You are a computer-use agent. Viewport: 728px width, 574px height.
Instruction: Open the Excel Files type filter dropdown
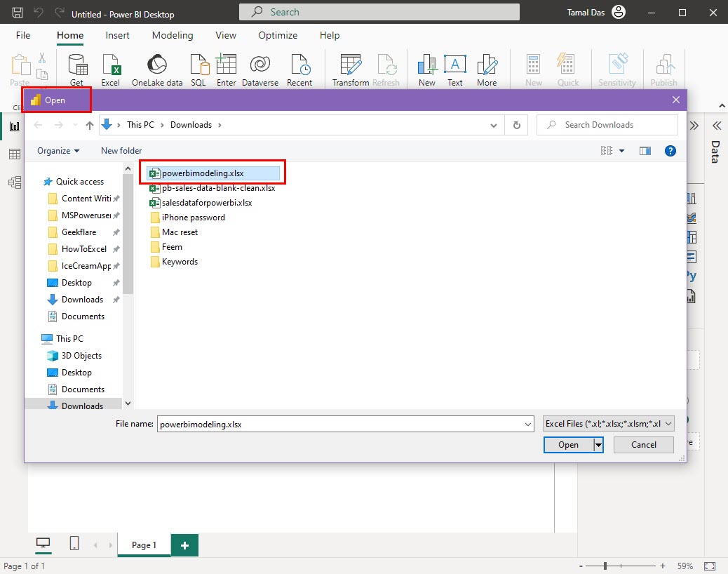pos(609,424)
